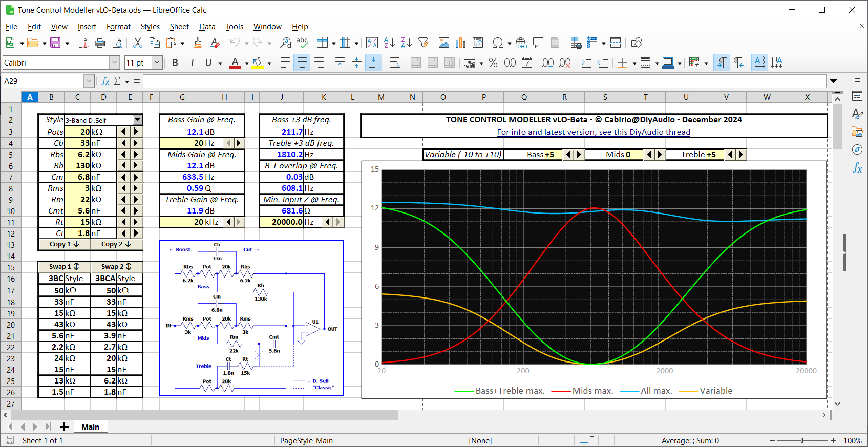
Task: Open the Open file dropdown arrow
Action: point(44,44)
